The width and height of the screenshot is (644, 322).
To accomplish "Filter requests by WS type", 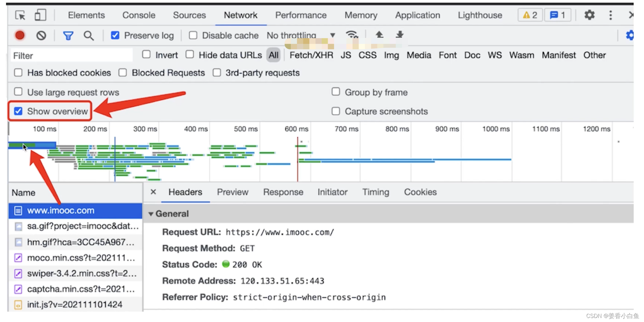I will [x=495, y=55].
